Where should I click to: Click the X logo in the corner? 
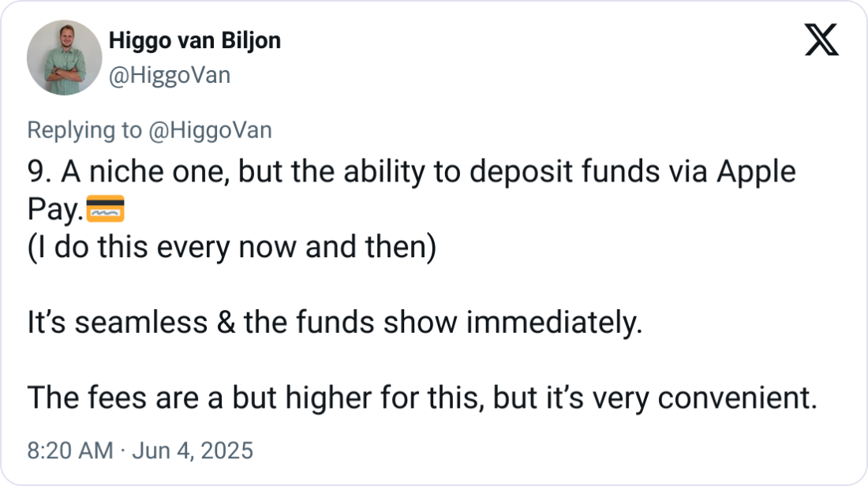pyautogui.click(x=821, y=40)
